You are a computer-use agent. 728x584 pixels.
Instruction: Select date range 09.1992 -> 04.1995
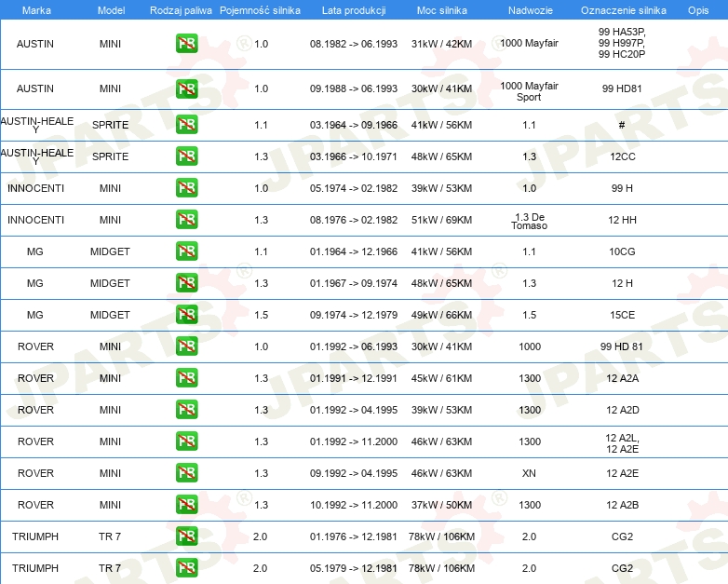pos(354,473)
